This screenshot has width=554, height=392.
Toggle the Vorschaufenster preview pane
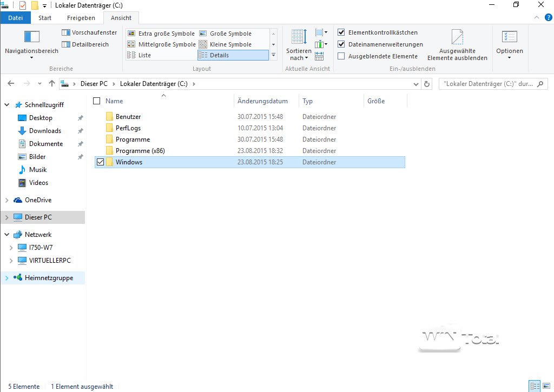click(89, 32)
